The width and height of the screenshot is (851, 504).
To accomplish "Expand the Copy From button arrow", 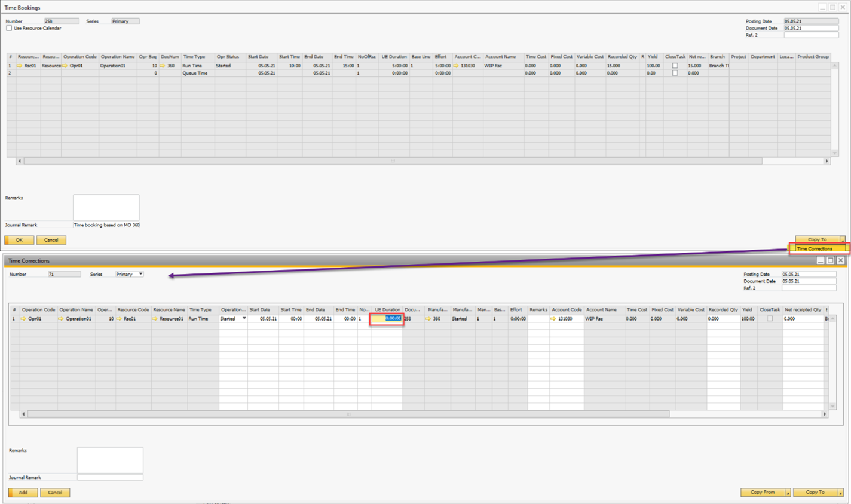I will (788, 493).
